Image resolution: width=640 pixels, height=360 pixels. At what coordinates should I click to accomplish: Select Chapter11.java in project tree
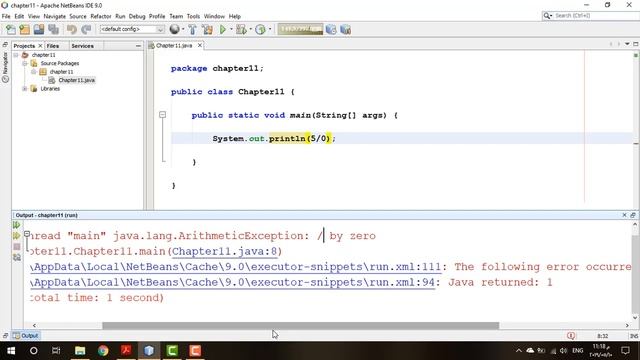76,80
